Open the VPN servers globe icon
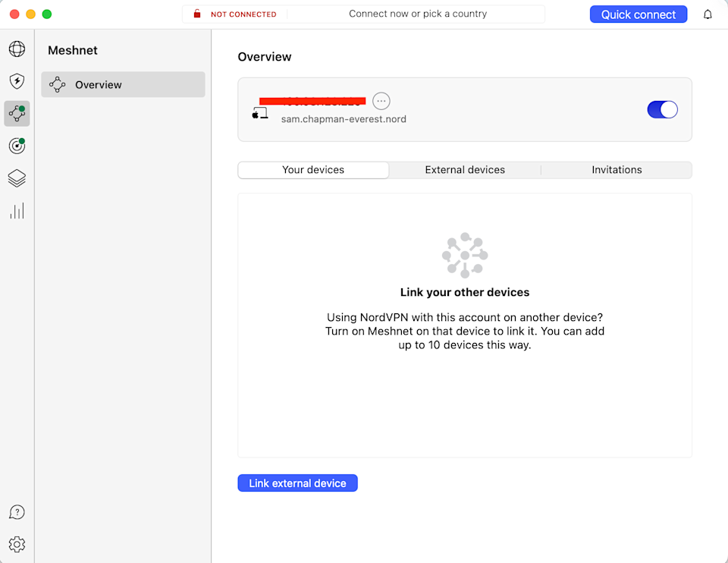728x563 pixels. click(17, 49)
